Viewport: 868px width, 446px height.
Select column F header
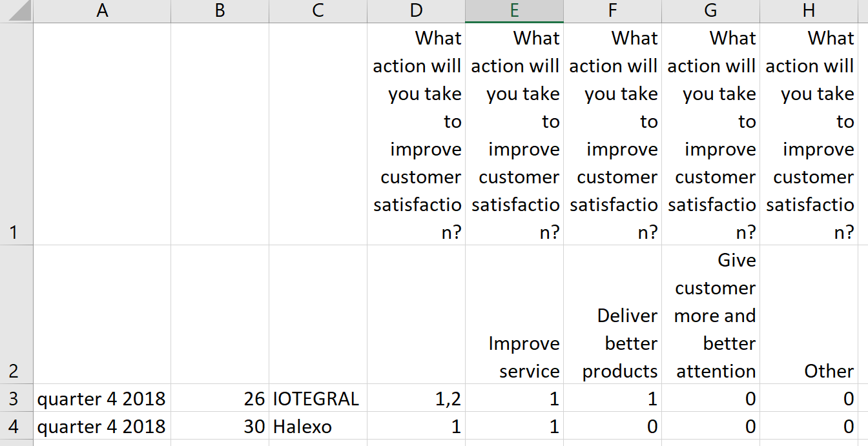click(x=613, y=11)
